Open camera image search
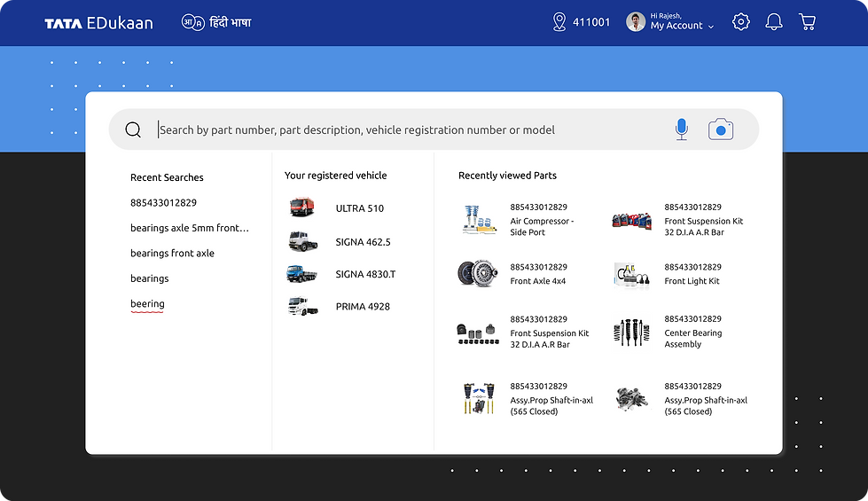 coord(721,129)
